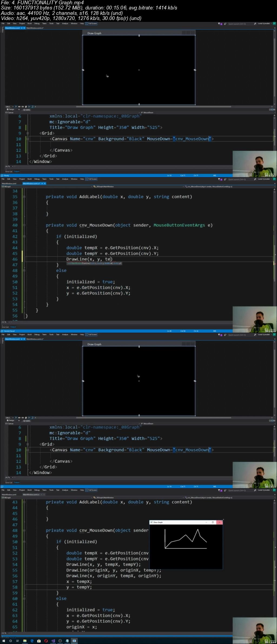Select the Design pane tab in 00:03:02 frame
Image resolution: width=277 pixels, height=644 pixels.
point(11,110)
